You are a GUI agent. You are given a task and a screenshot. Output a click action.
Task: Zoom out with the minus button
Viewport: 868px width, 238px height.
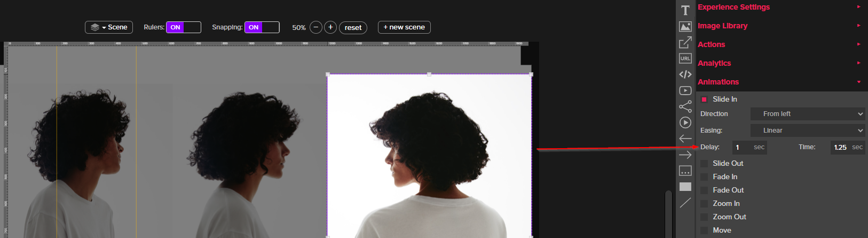pyautogui.click(x=316, y=27)
